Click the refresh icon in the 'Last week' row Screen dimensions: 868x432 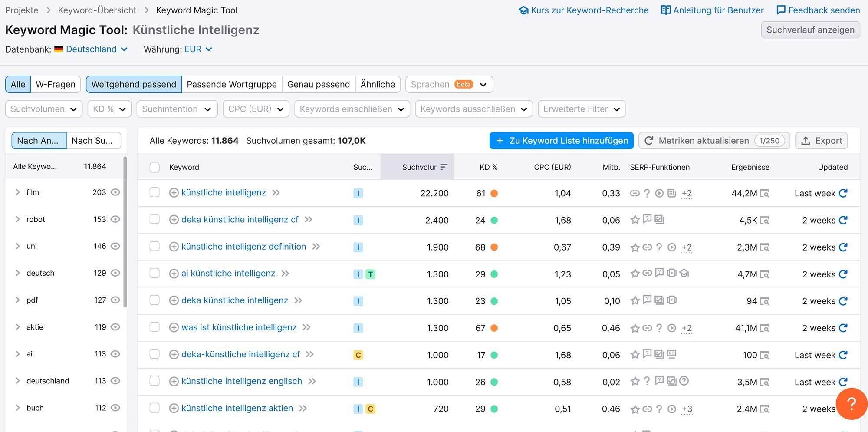(x=844, y=193)
